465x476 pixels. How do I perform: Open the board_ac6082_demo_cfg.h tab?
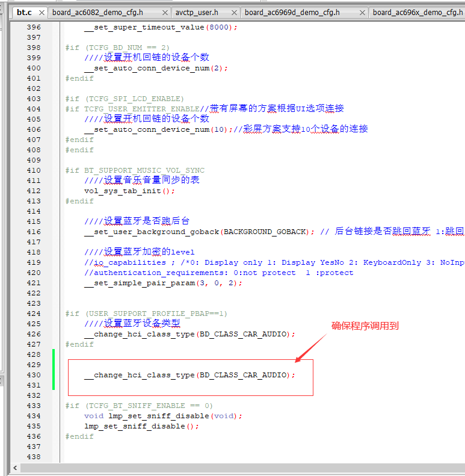pos(97,13)
